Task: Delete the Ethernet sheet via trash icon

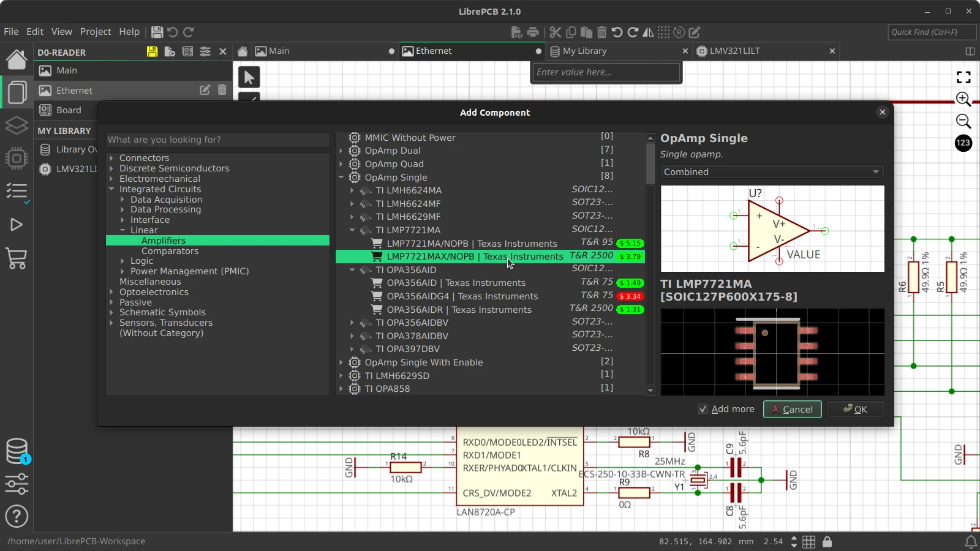Action: coord(222,90)
